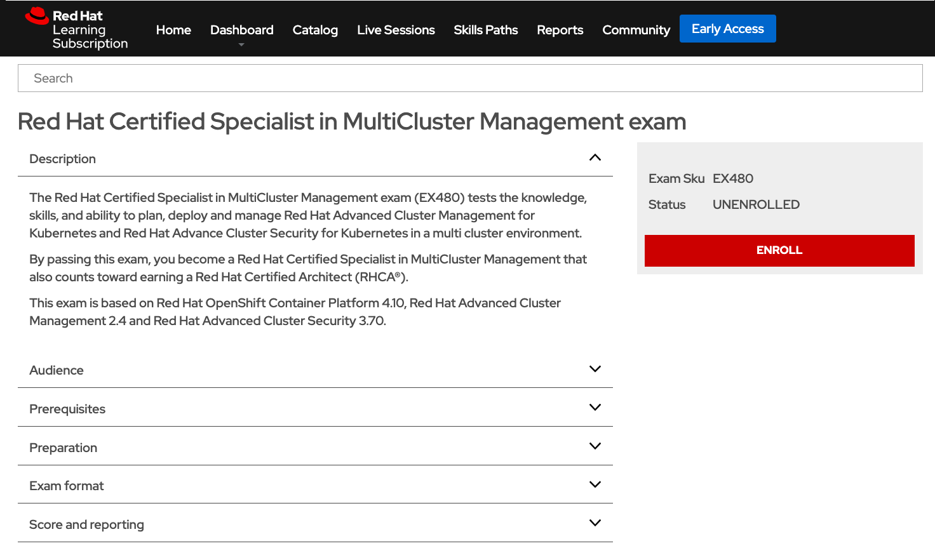Expand the Score and reporting section
This screenshot has height=560, width=935.
click(595, 523)
